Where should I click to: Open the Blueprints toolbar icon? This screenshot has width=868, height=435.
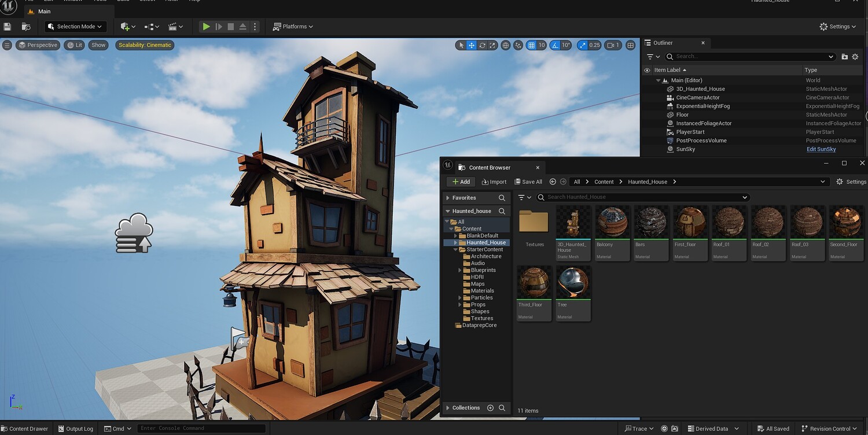[x=152, y=27]
